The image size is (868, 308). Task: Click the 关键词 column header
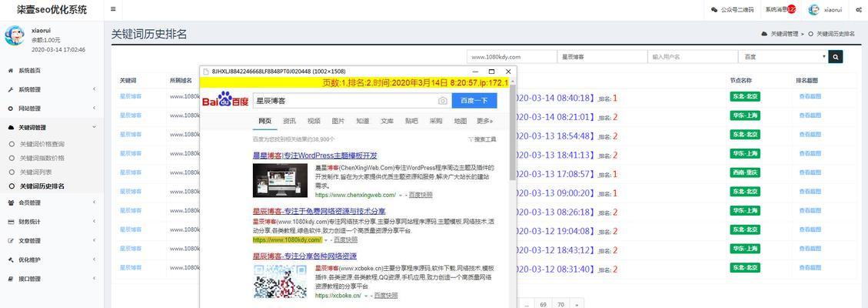(128, 80)
